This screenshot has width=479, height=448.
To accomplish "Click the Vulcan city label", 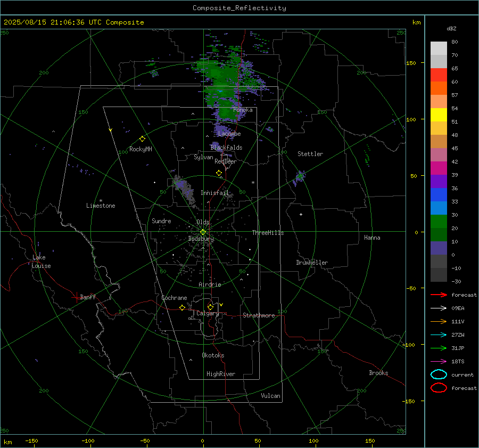I will tap(270, 396).
